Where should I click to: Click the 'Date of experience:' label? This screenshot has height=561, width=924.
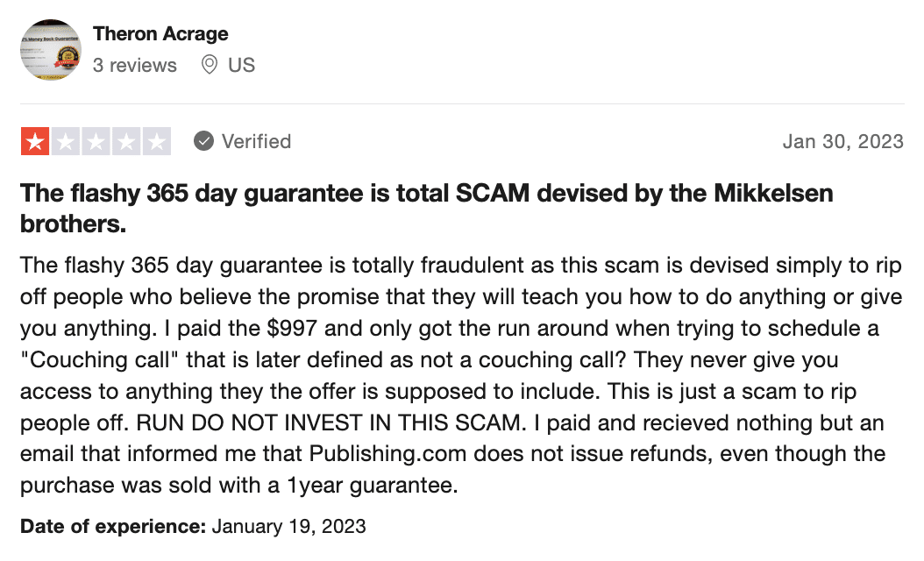tap(113, 526)
